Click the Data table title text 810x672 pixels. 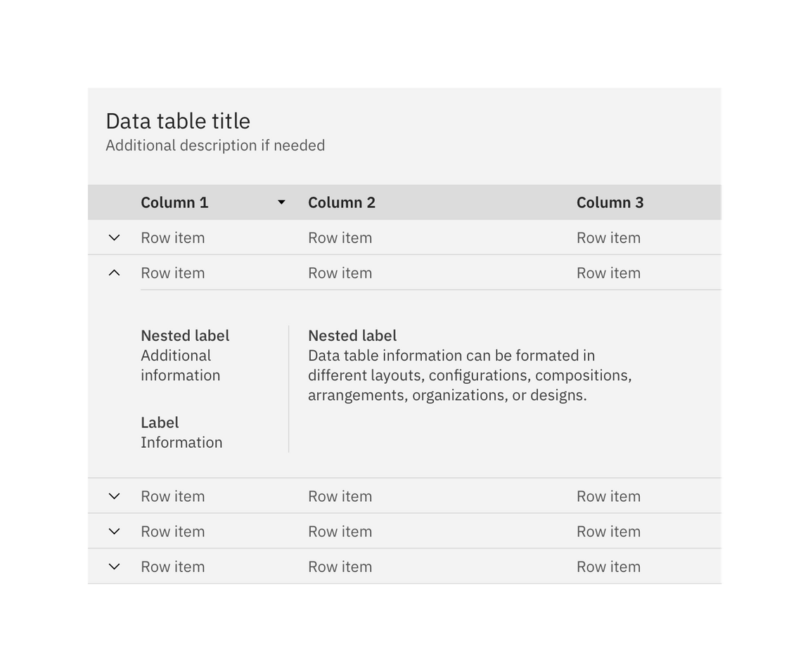click(x=177, y=120)
